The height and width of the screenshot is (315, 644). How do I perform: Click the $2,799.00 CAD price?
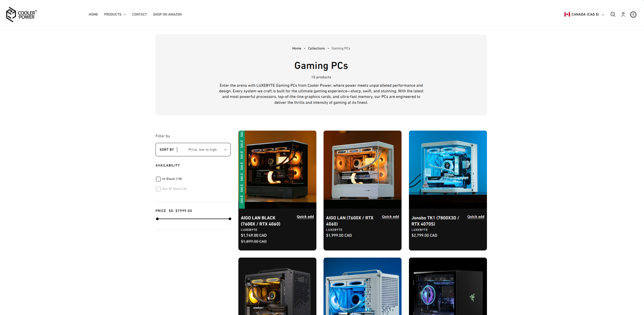pyautogui.click(x=424, y=235)
